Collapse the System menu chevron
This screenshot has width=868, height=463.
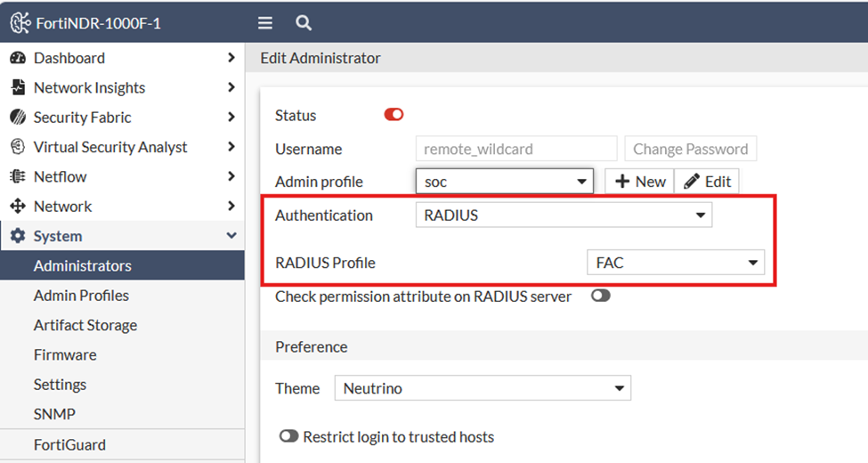click(x=231, y=235)
